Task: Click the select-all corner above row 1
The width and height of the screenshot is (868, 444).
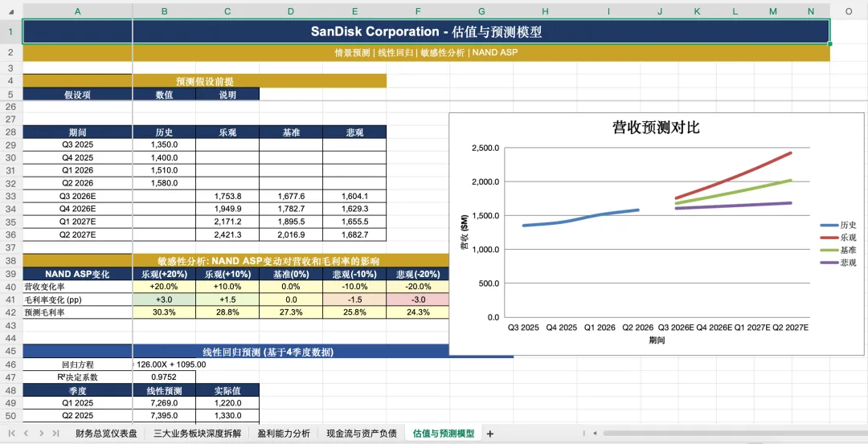Action: pyautogui.click(x=10, y=11)
